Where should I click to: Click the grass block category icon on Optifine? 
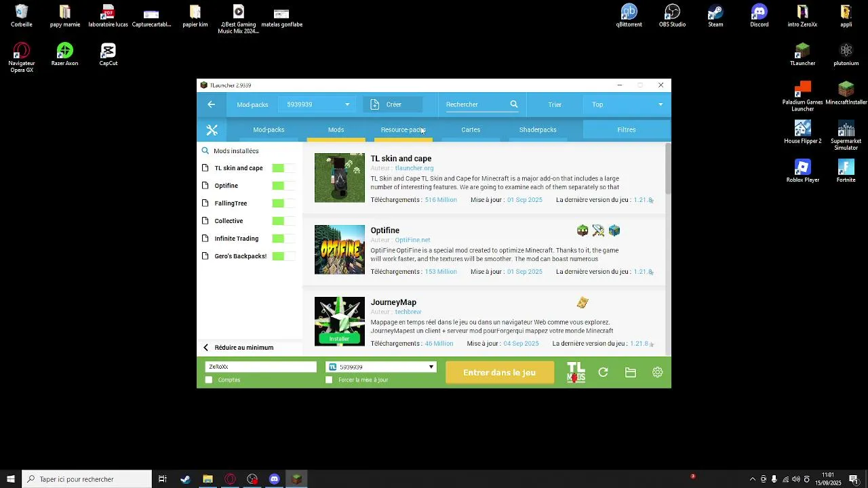pos(583,231)
